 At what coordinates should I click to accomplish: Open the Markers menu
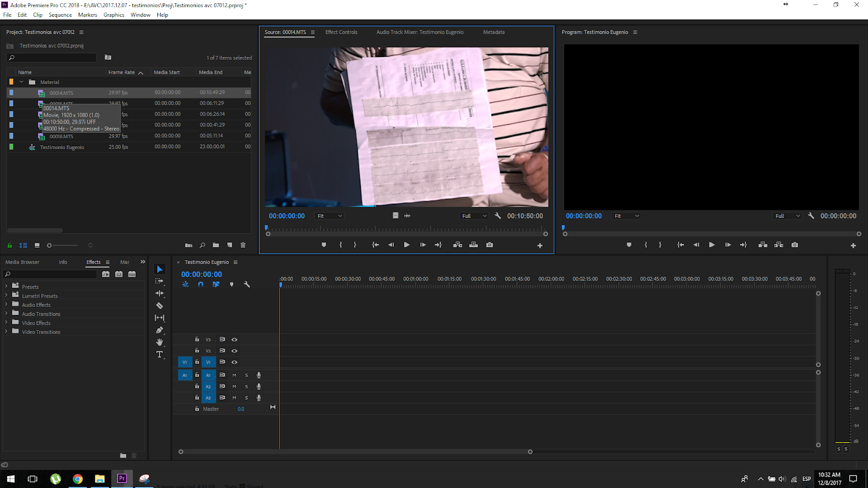(87, 15)
